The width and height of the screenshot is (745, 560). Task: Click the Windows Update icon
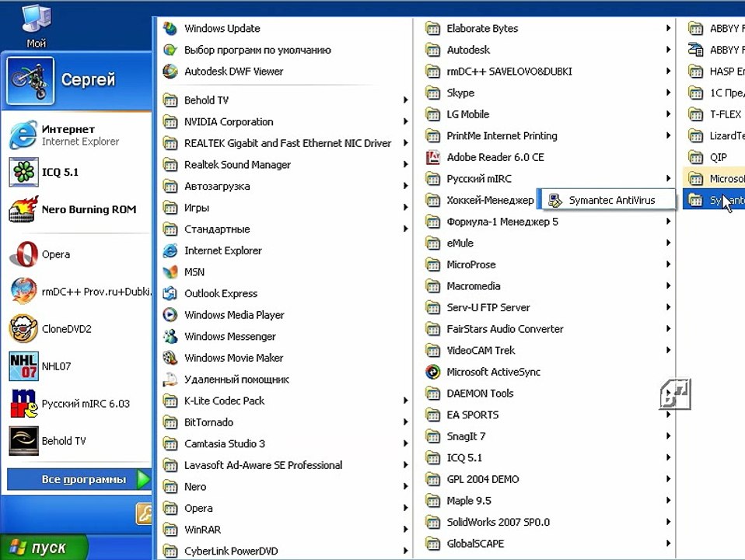[170, 29]
